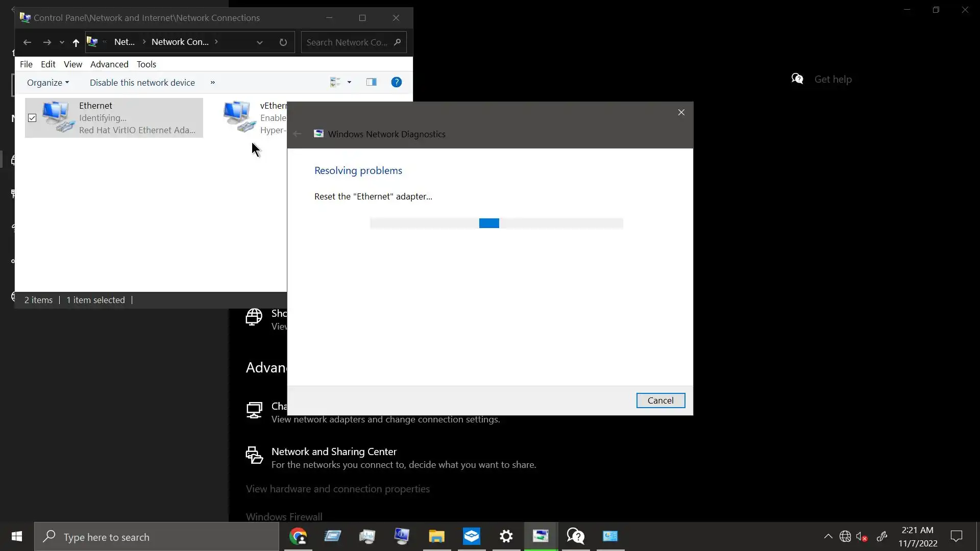The width and height of the screenshot is (980, 551).
Task: Uncheck the Ethernet adapter checkbox
Action: [32, 118]
